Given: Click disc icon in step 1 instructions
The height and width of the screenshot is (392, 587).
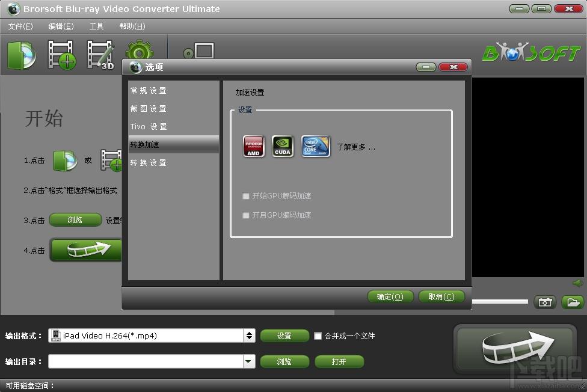Looking at the screenshot, I should pyautogui.click(x=65, y=161).
